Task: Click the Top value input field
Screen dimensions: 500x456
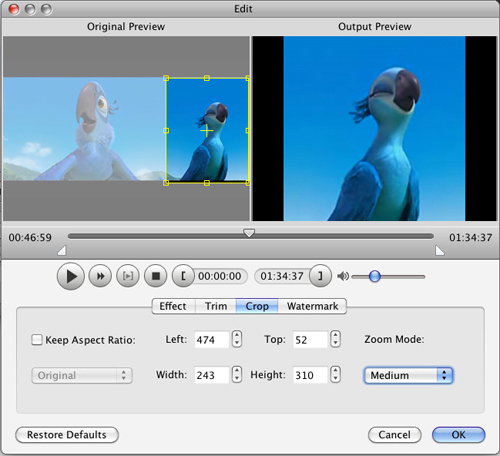Action: click(x=310, y=339)
